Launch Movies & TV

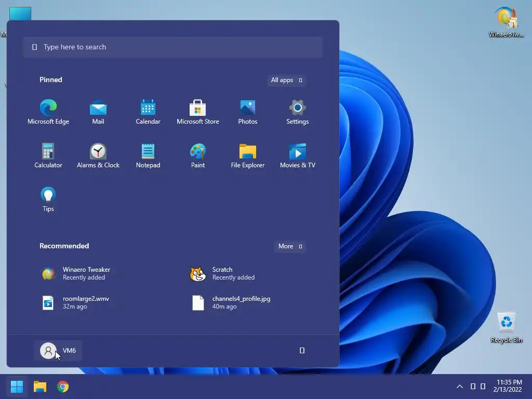pos(298,156)
